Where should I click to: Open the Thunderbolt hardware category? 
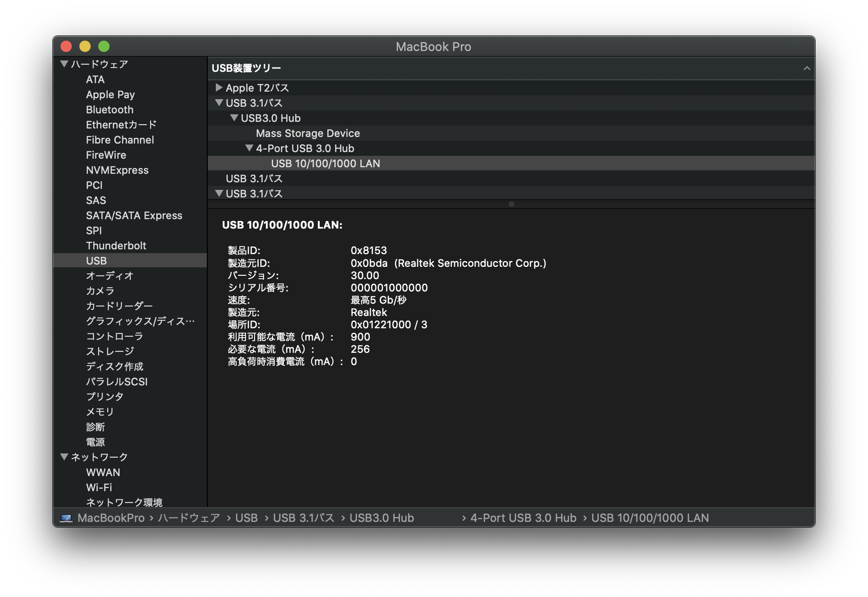[116, 246]
